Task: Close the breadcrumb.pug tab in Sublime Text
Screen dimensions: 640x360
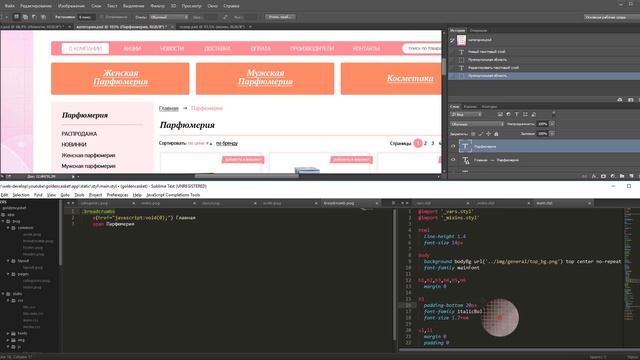Action: [376, 203]
